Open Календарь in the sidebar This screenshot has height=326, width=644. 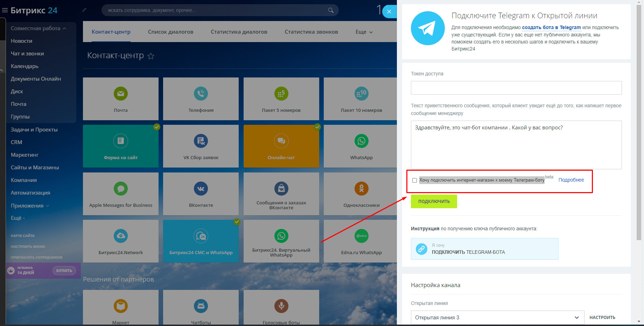(24, 66)
